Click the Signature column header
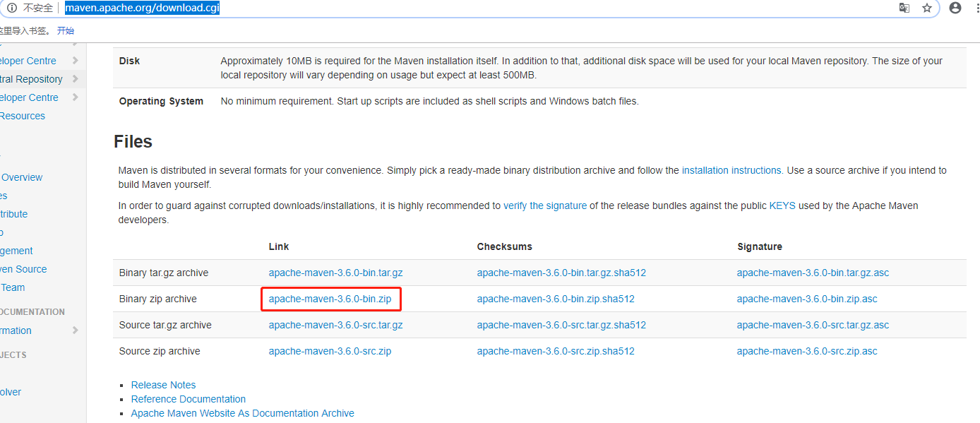Screen dimensions: 980x423 [x=760, y=246]
